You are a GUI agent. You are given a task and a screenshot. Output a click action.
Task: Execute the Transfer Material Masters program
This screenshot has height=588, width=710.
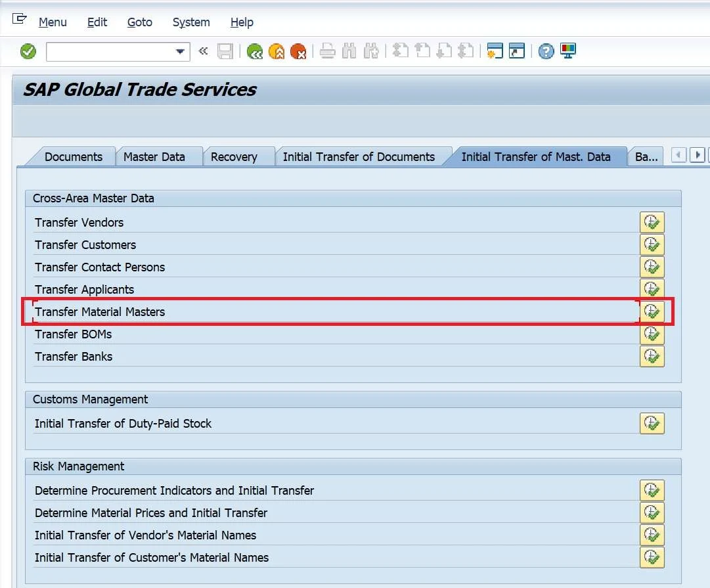pyautogui.click(x=652, y=311)
